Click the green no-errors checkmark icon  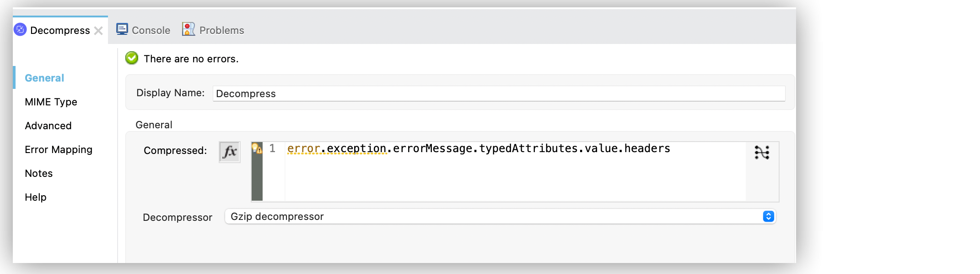click(x=131, y=58)
